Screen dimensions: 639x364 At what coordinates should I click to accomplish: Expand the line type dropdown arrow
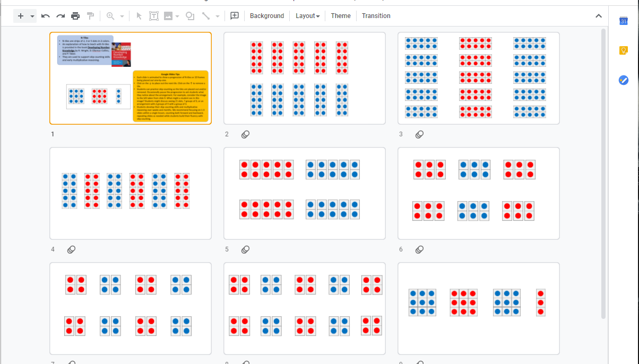tap(218, 16)
